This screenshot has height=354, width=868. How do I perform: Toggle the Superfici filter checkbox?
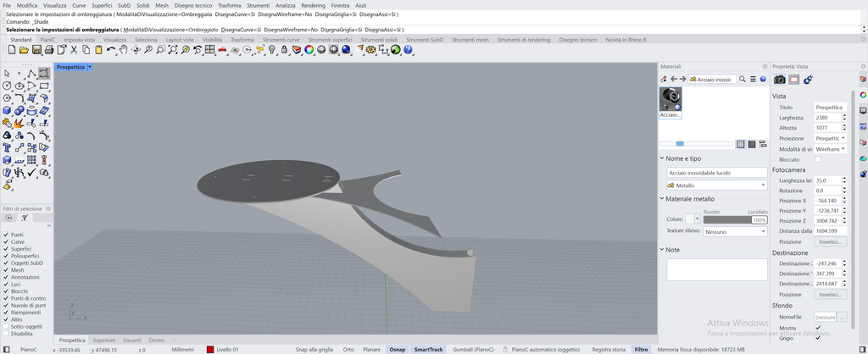[x=6, y=249]
